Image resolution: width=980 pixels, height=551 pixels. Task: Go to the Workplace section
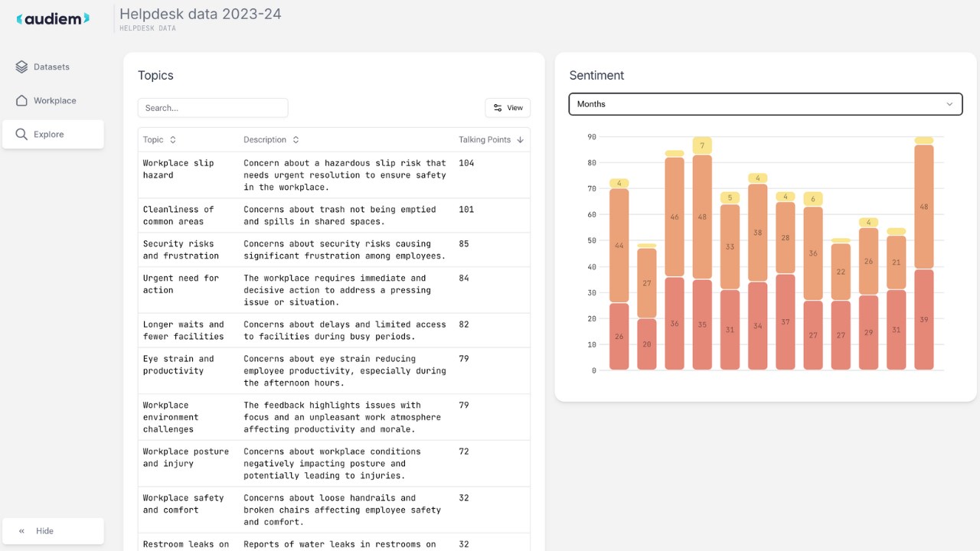53,100
